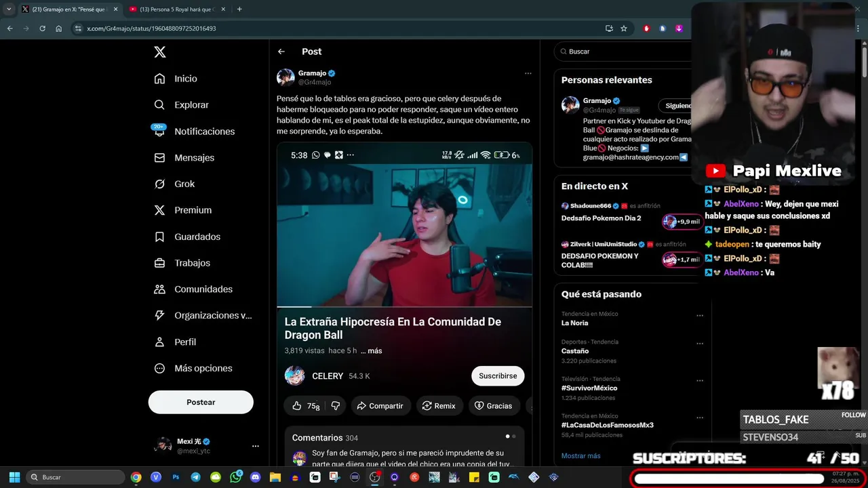Open the video screenshot image
This screenshot has width=868, height=488.
[x=404, y=304]
